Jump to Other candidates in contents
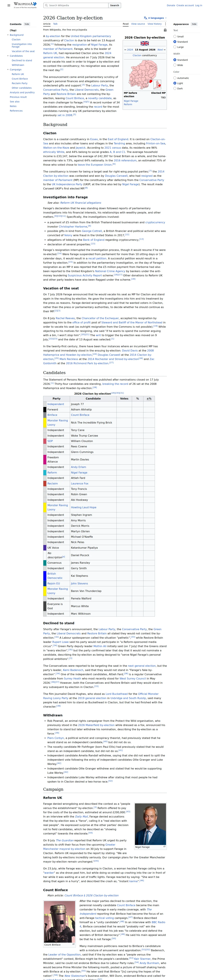 click(x=22, y=88)
